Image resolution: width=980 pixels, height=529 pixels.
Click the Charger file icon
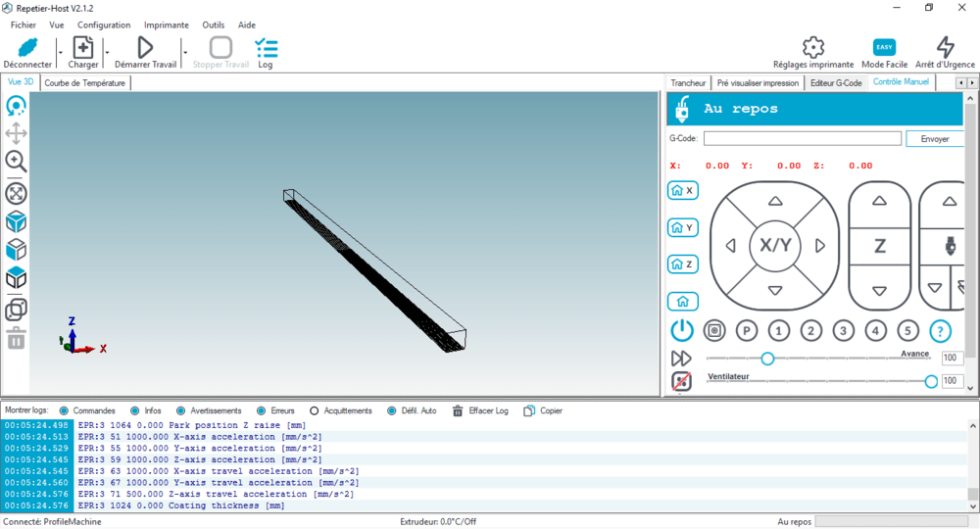point(83,47)
